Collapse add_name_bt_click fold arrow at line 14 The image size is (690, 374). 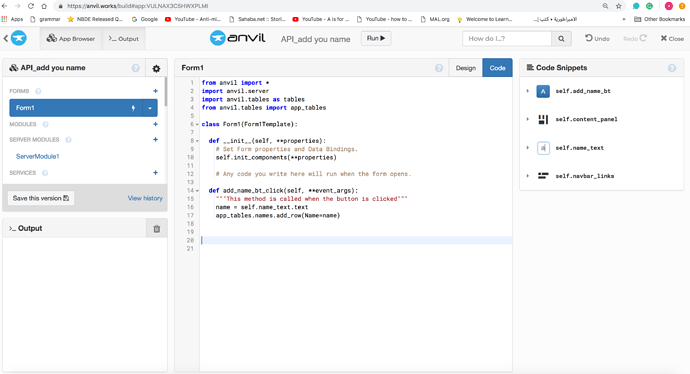tap(197, 191)
